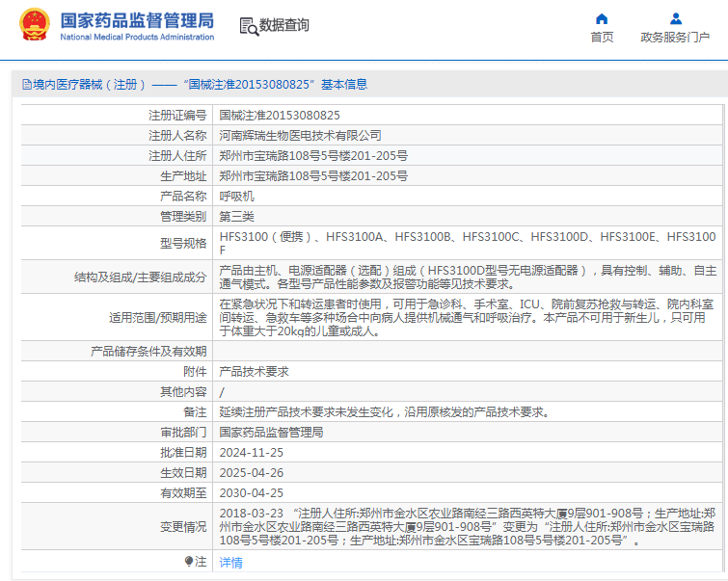Image resolution: width=728 pixels, height=581 pixels.
Task: Click the national emblem logo
Action: pos(34,25)
